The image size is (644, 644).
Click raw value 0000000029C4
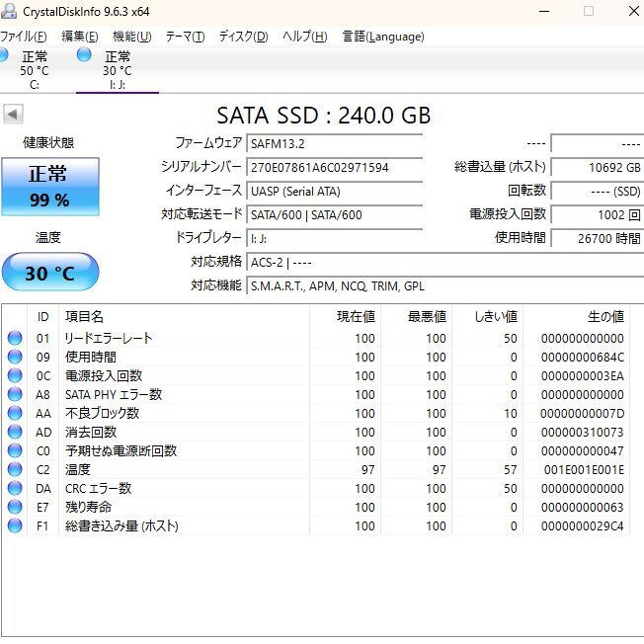(583, 525)
